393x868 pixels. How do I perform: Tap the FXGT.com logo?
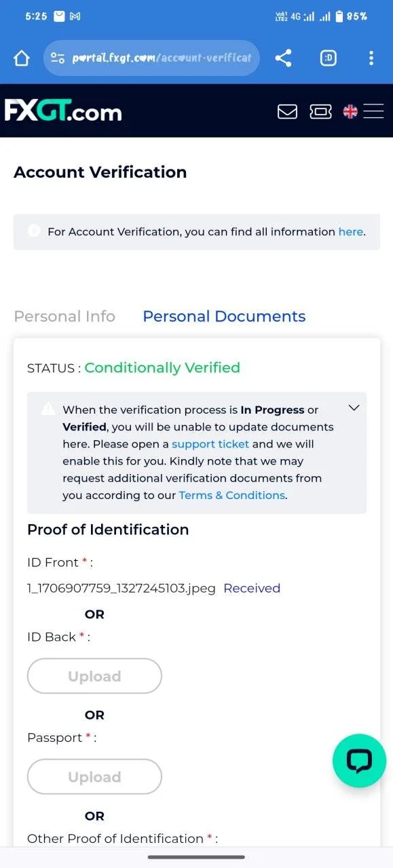tap(63, 111)
